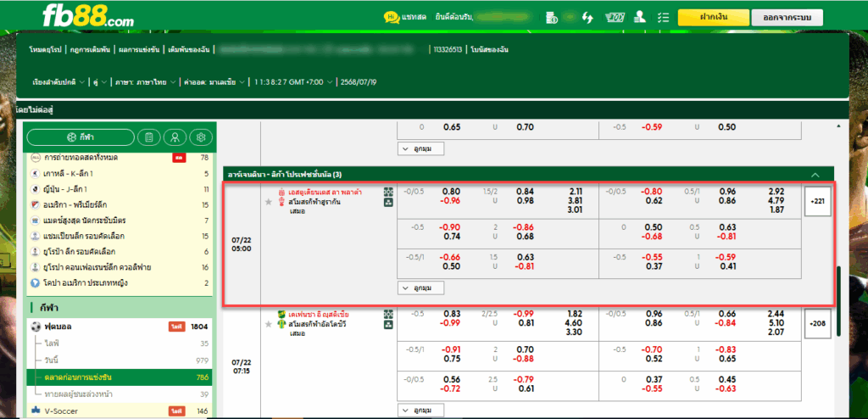Click the scroll-up arrow of odds table

pyautogui.click(x=838, y=127)
